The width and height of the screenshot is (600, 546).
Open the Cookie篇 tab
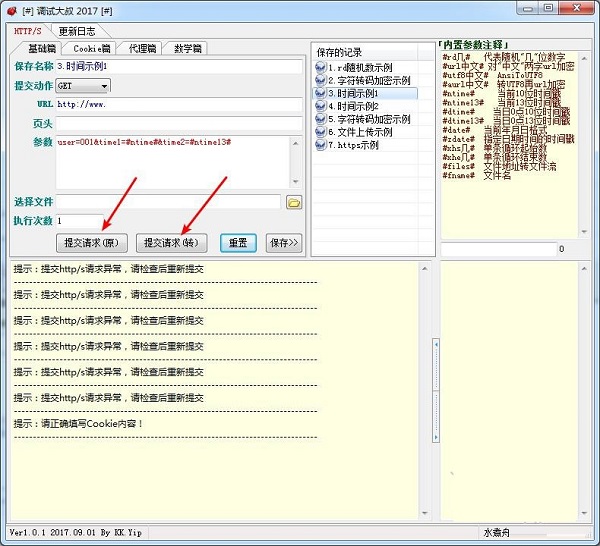coord(93,48)
